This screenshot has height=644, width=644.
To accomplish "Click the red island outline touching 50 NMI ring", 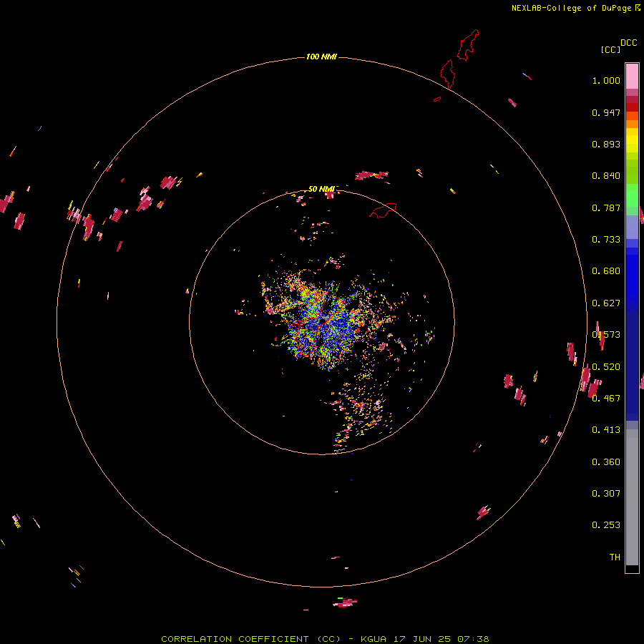I will [x=384, y=210].
